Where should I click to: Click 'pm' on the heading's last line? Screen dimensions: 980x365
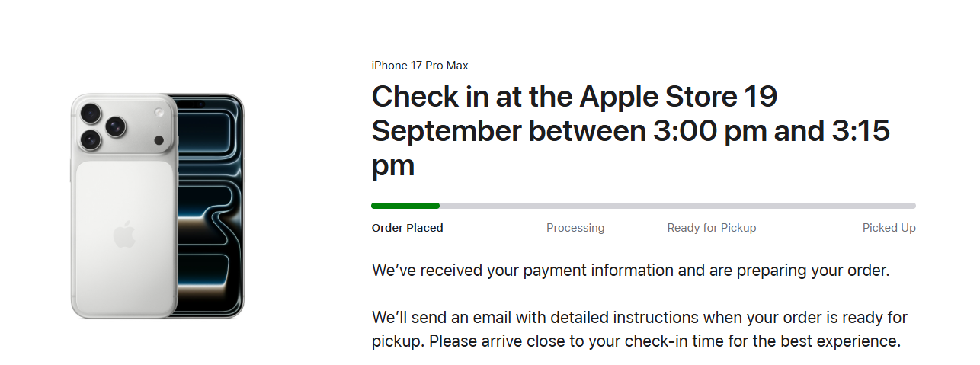(392, 166)
